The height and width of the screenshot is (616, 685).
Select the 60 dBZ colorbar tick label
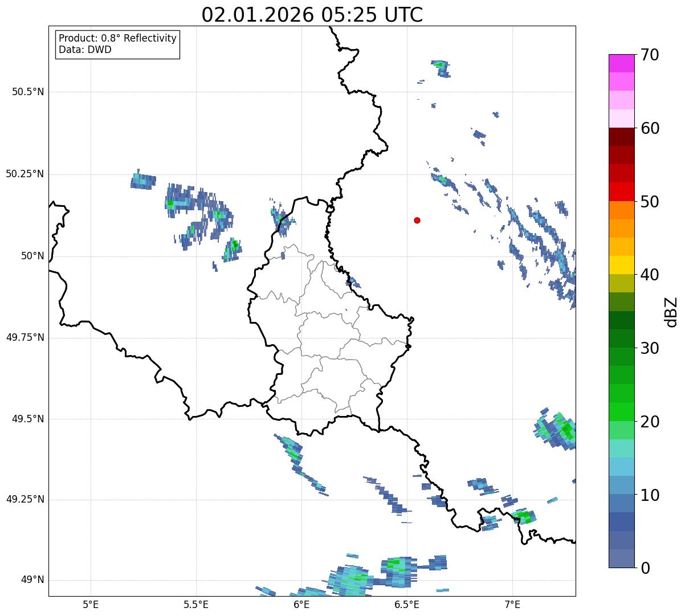pyautogui.click(x=650, y=128)
